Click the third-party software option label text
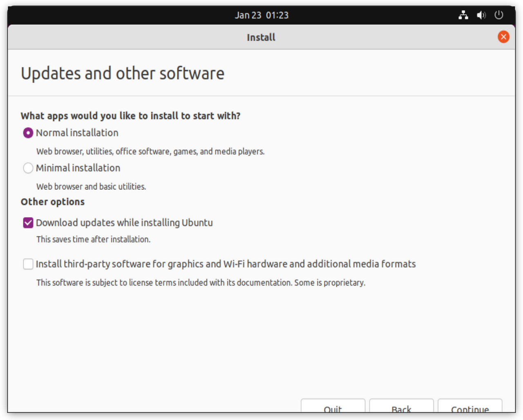The image size is (523, 420). tap(226, 264)
